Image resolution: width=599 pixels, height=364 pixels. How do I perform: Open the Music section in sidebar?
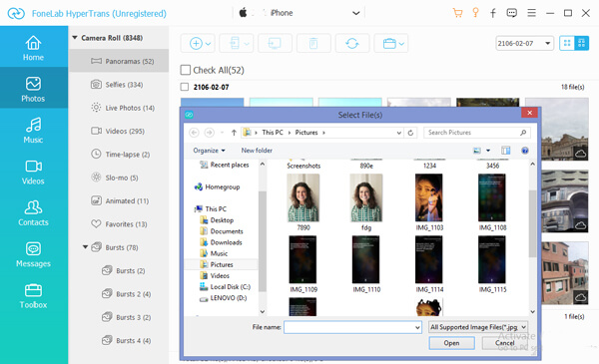pyautogui.click(x=34, y=130)
